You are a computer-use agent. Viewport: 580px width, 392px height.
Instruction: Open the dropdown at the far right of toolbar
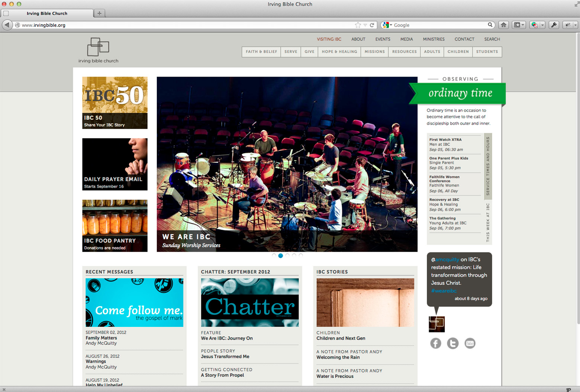click(x=575, y=25)
